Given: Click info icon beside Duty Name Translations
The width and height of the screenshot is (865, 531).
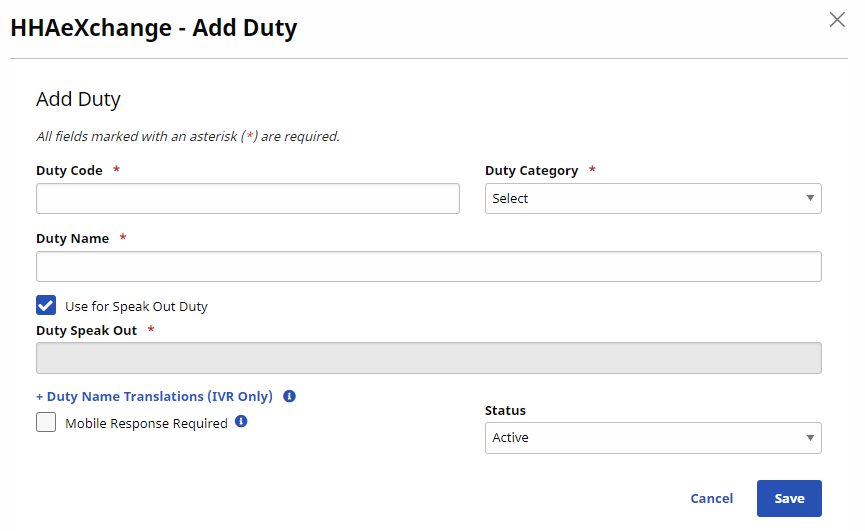Looking at the screenshot, I should point(289,396).
